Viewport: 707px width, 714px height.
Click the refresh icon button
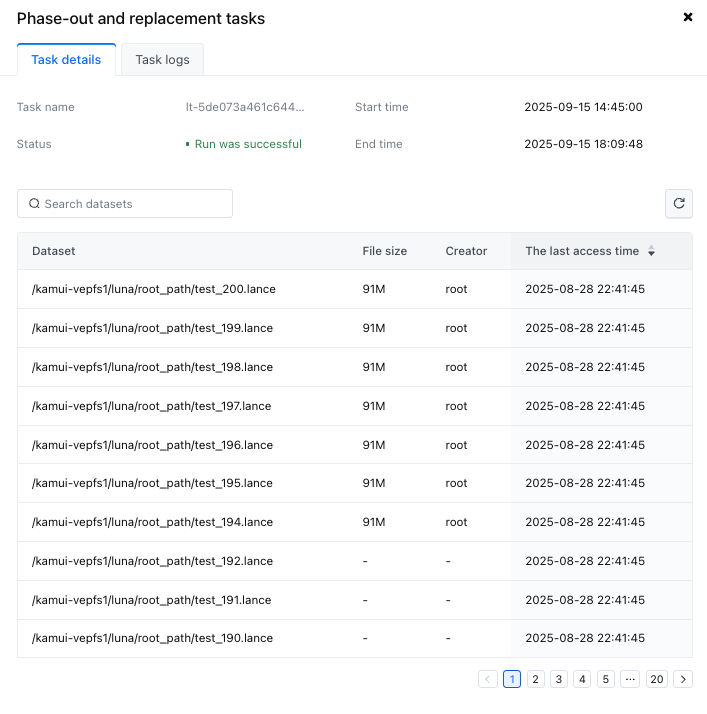[x=678, y=204]
